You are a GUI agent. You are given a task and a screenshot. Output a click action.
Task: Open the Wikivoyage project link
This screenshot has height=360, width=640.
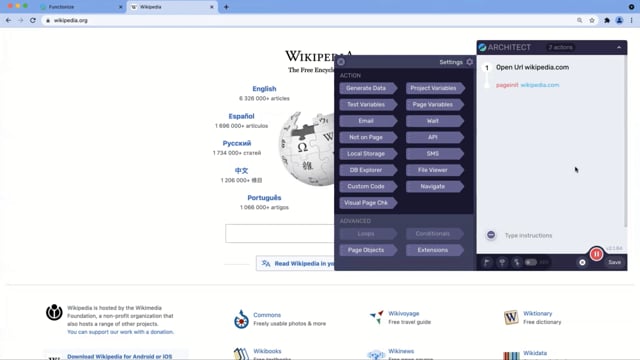(404, 313)
